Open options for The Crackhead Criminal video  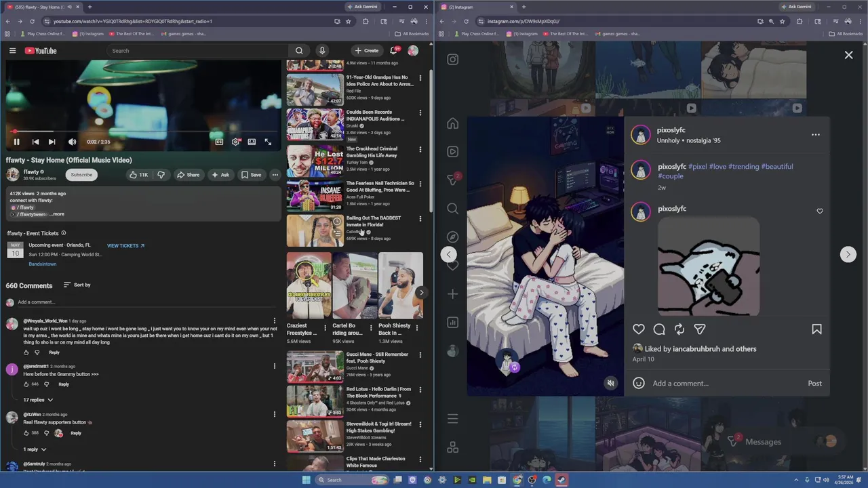tap(420, 149)
